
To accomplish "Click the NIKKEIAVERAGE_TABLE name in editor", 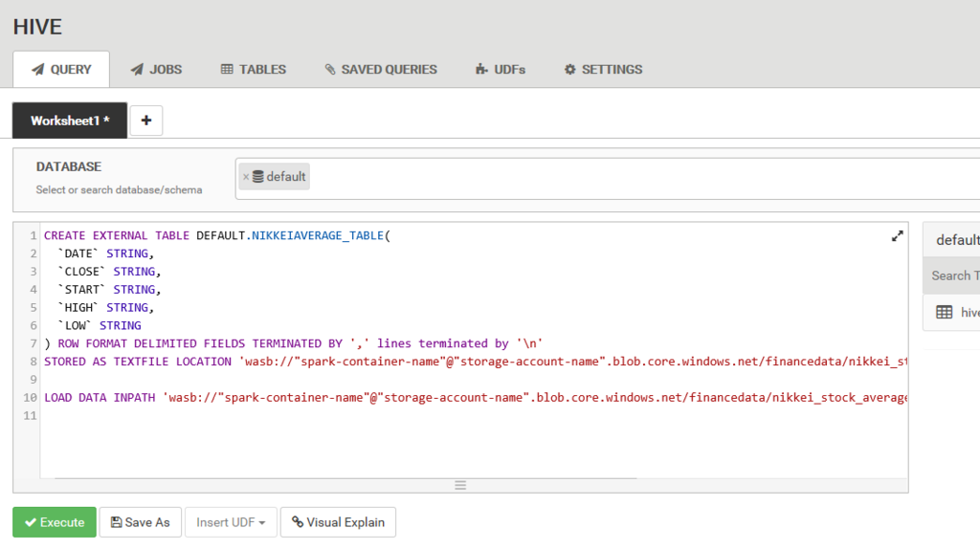I will (x=318, y=235).
